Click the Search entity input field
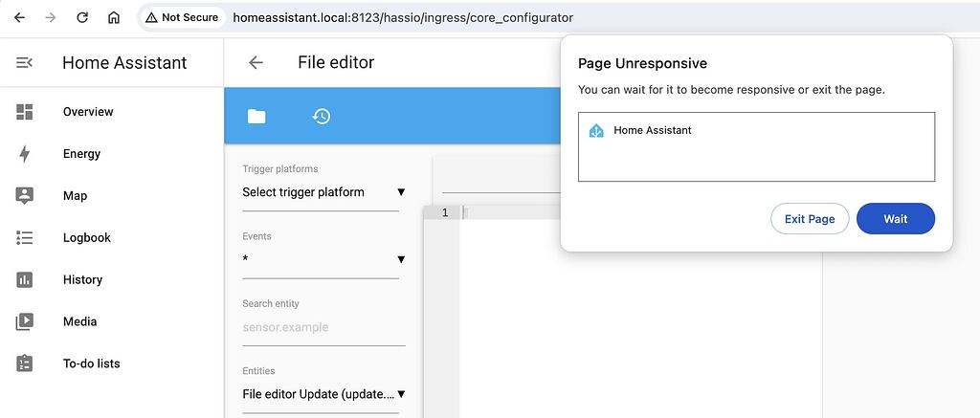The width and height of the screenshot is (980, 418). (323, 327)
